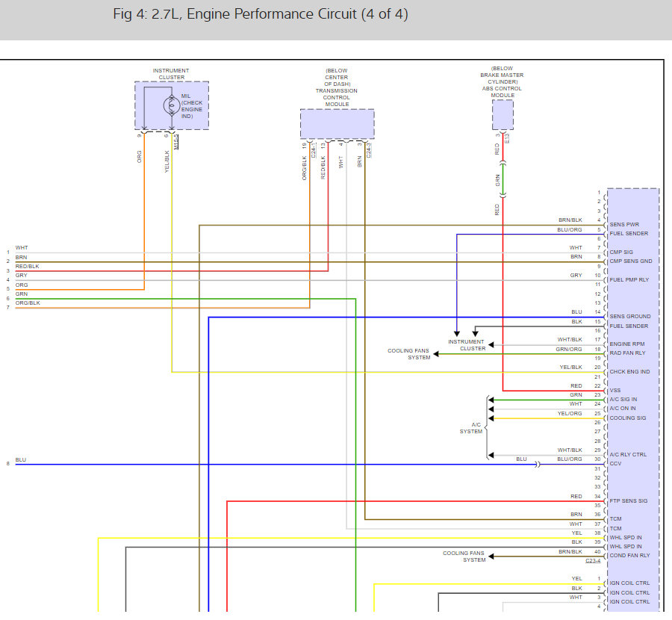The height and width of the screenshot is (620, 672).
Task: Click the GRN wire label below ABS module
Action: tap(497, 180)
